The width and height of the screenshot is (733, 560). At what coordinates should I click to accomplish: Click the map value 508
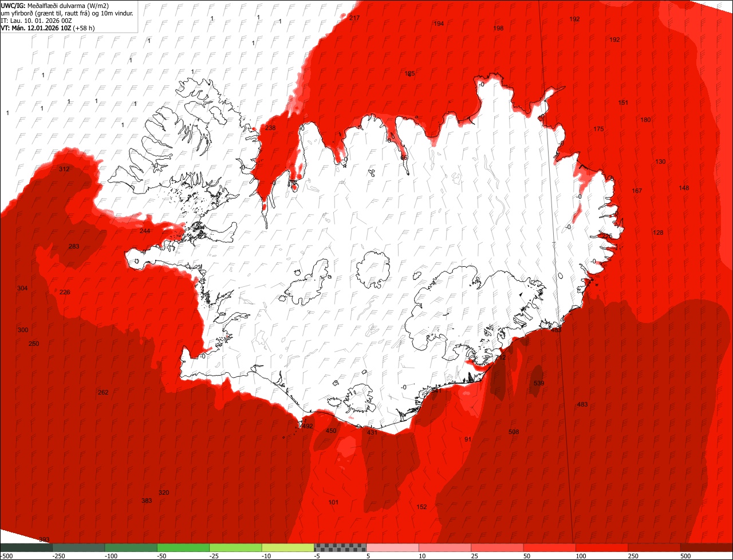point(514,432)
